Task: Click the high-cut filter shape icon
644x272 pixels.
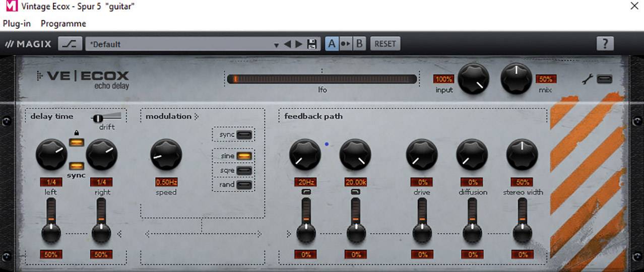Action: click(x=356, y=192)
